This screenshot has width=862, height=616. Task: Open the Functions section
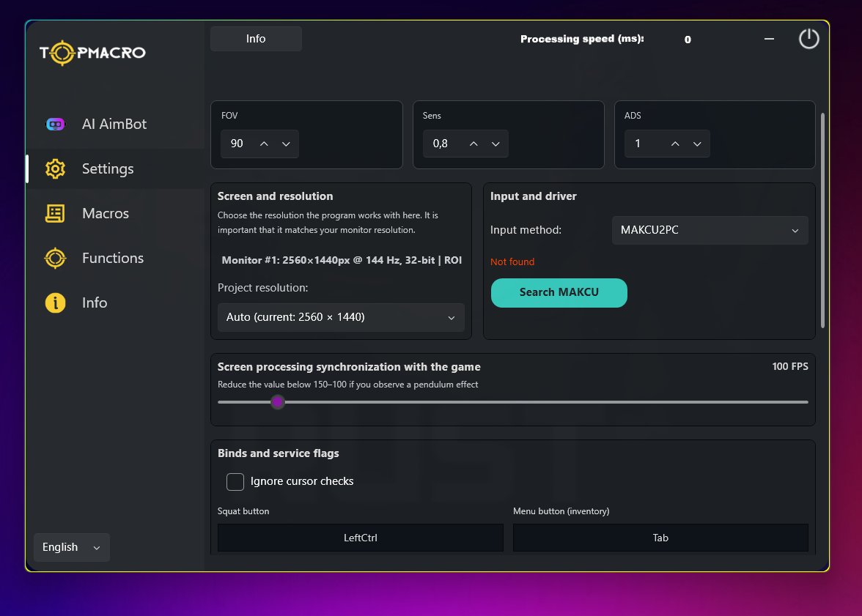[x=115, y=258]
